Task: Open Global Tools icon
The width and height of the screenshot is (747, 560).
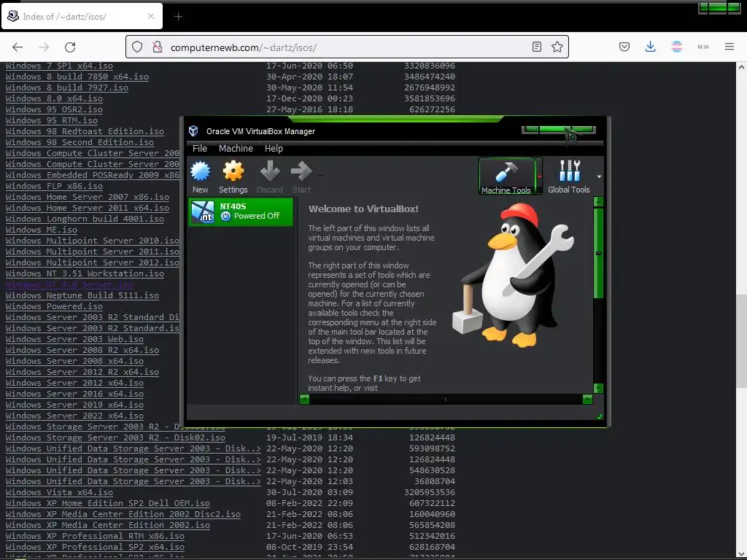Action: tap(569, 176)
